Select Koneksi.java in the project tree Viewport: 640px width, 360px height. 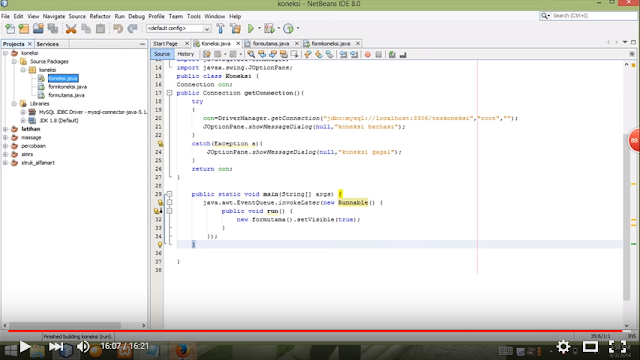click(x=63, y=78)
